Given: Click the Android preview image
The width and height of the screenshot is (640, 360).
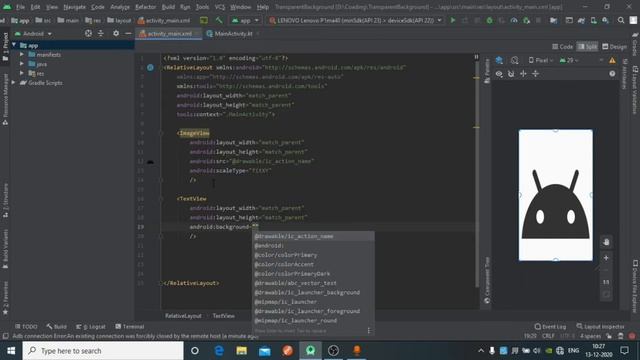Looking at the screenshot, I should click(556, 195).
